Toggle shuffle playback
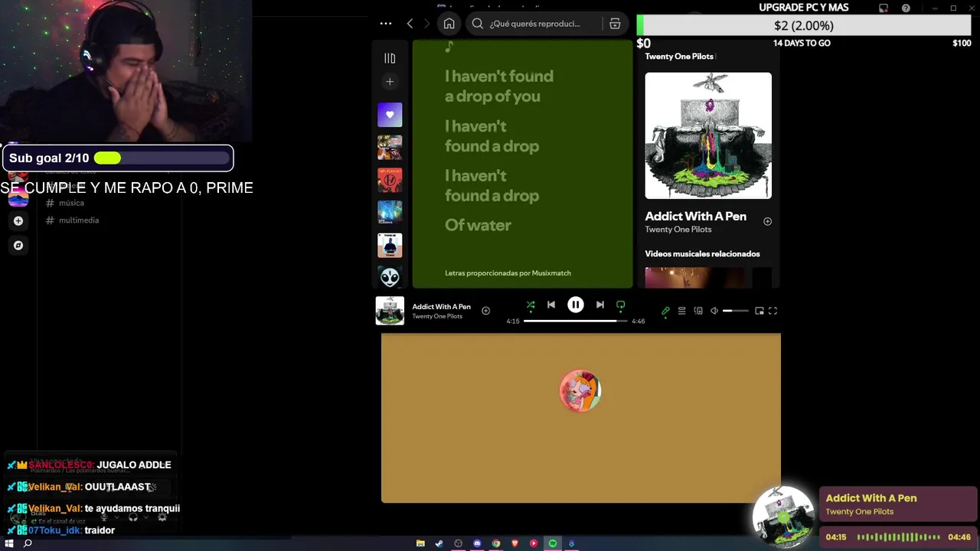 click(x=531, y=305)
